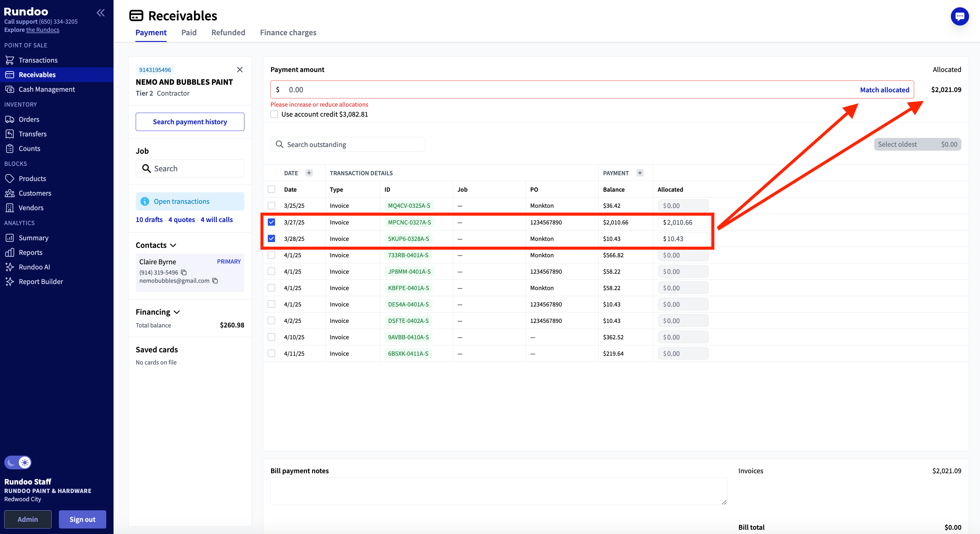Open the Rundocs link
This screenshot has height=534, width=980.
pyautogui.click(x=43, y=30)
